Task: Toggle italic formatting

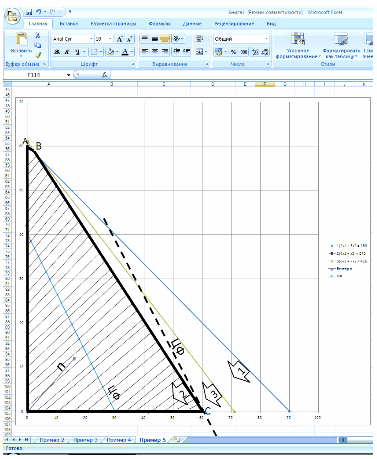Action: pyautogui.click(x=67, y=52)
